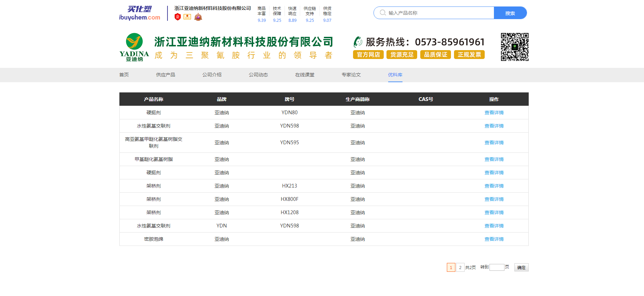Go to page 1 of results
The height and width of the screenshot is (296, 644).
(x=451, y=267)
